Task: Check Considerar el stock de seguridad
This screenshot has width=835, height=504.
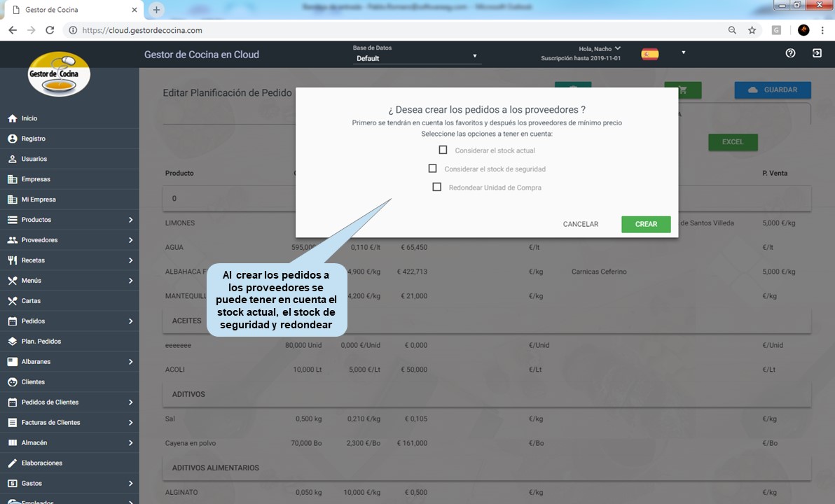Action: 432,169
